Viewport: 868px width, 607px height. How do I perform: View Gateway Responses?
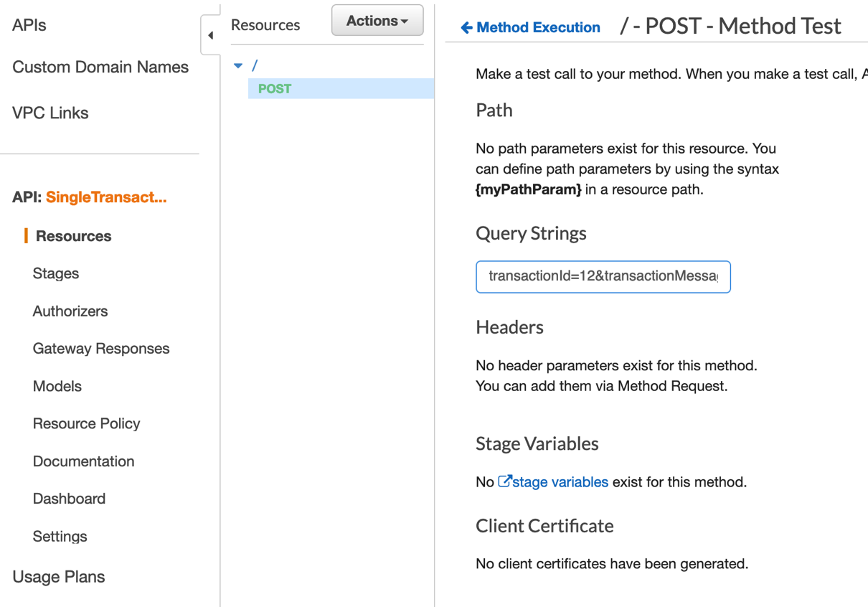(101, 349)
